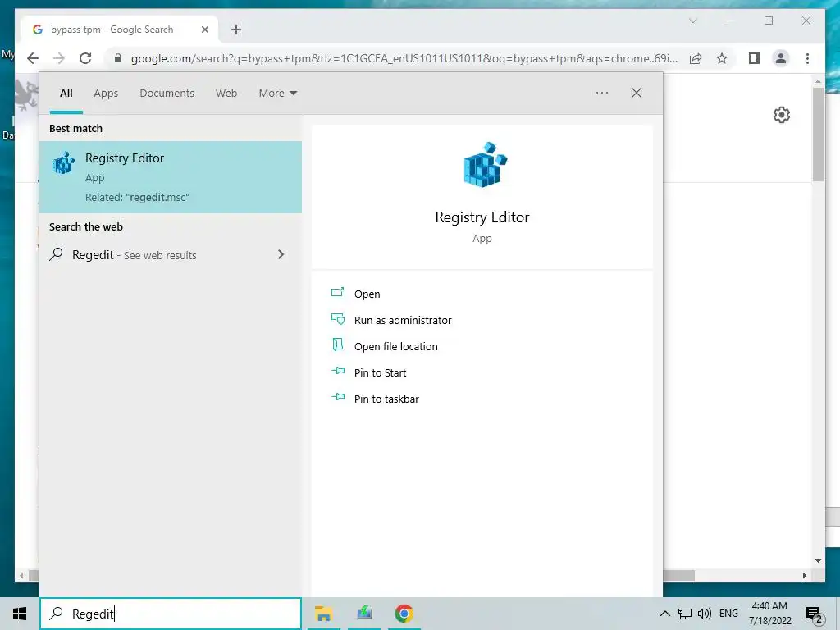Close the bypass tpm Google Search tab
This screenshot has width=840, height=630.
[x=204, y=30]
